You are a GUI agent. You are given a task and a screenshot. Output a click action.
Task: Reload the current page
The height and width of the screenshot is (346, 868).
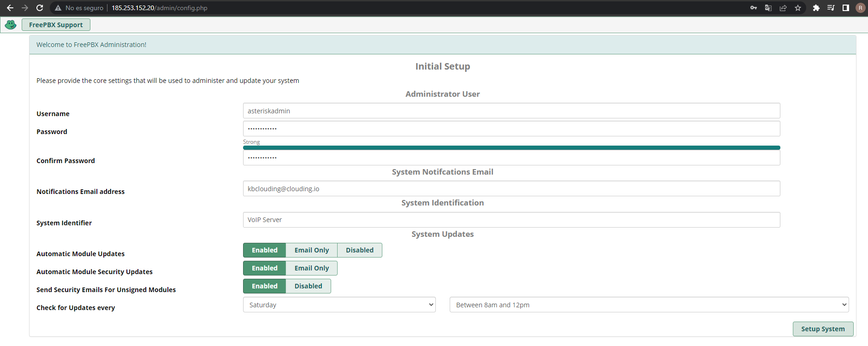40,8
